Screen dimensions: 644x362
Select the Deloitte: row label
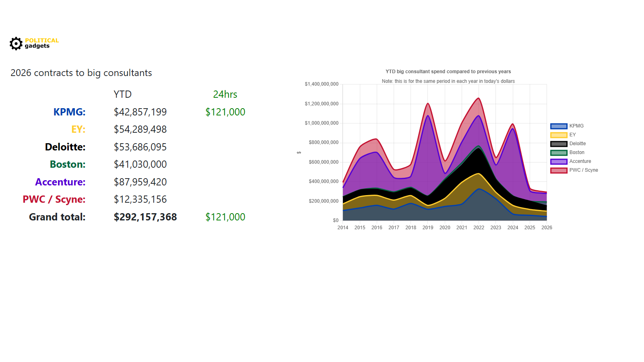click(65, 147)
